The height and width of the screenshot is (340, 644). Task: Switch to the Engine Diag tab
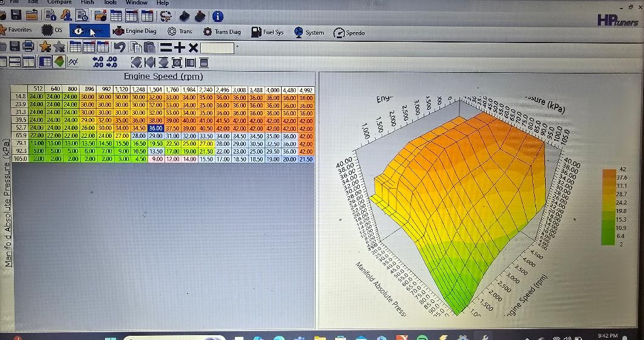135,32
